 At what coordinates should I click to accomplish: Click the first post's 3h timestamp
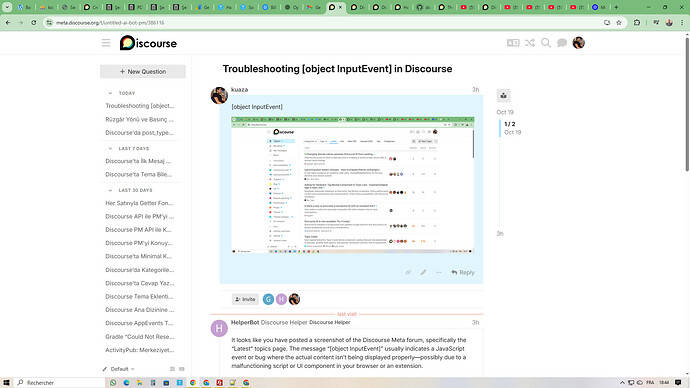tap(475, 89)
